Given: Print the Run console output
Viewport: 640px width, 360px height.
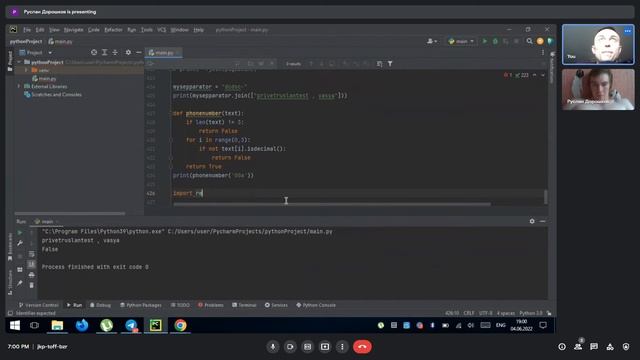Looking at the screenshot, I should point(32,275).
